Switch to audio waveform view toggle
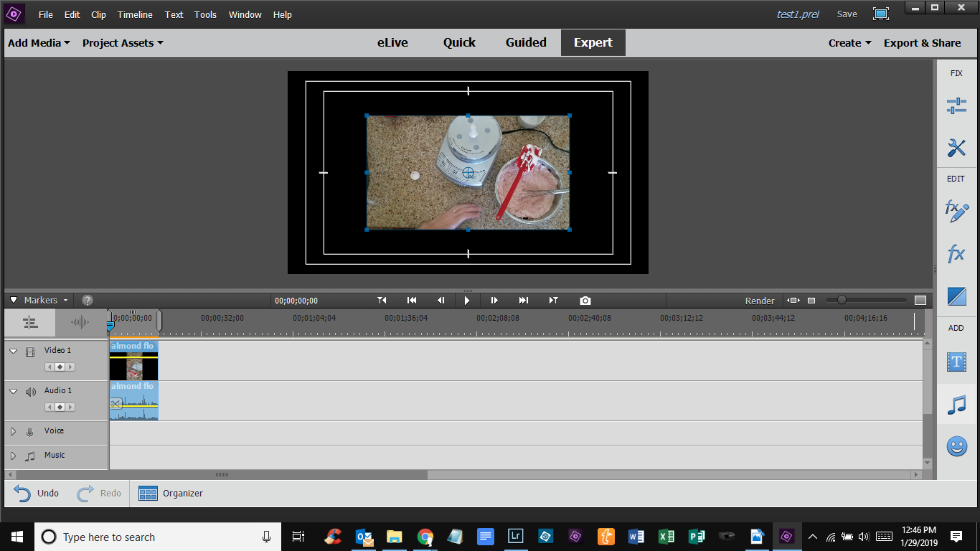 pos(80,323)
